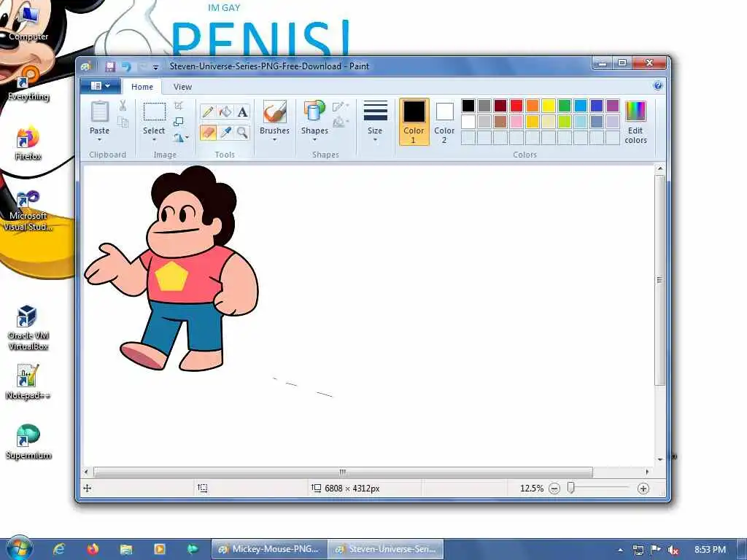Screen dimensions: 747x560
Task: Open Supermium desktop shortcut
Action: tap(28, 442)
